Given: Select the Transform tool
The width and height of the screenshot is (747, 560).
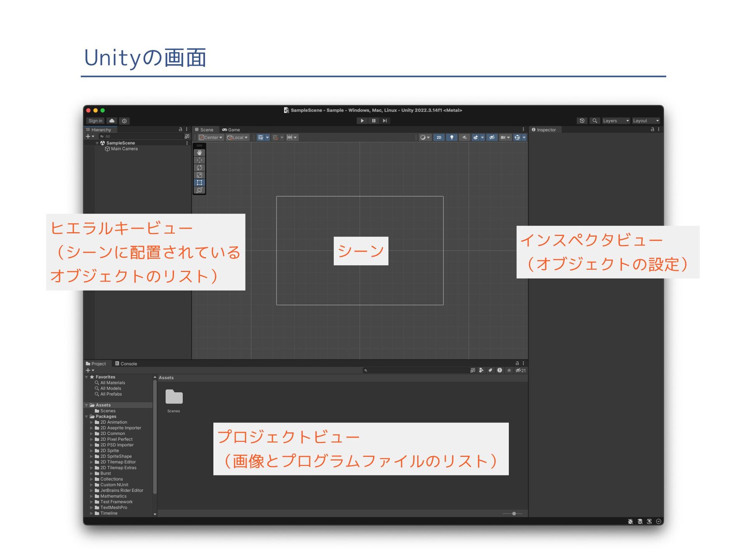Looking at the screenshot, I should coord(199,190).
